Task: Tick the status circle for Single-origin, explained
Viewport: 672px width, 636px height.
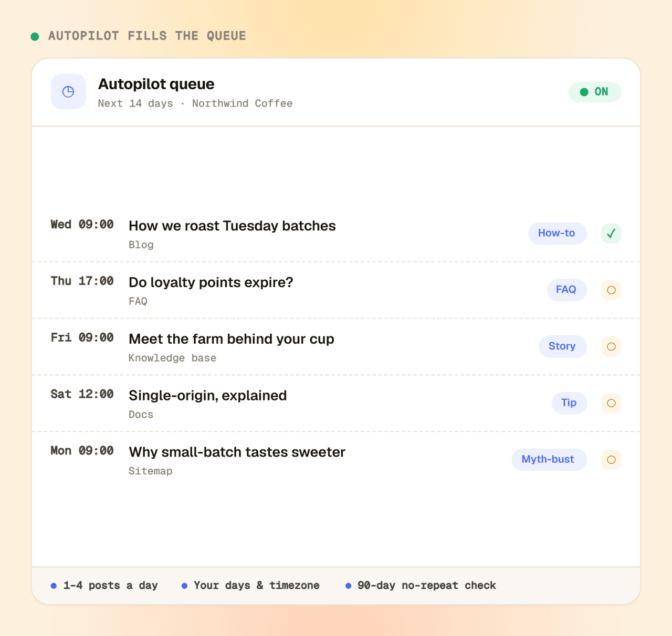Action: point(611,404)
